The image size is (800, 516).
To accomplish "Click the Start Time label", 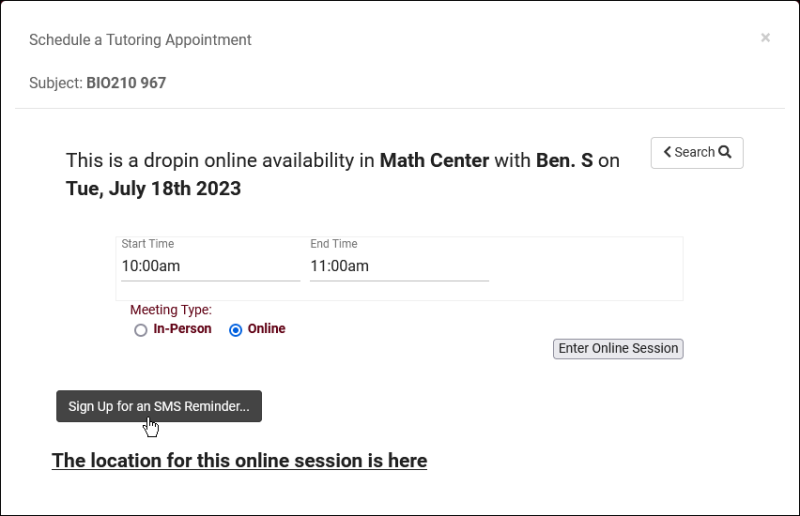I will (x=147, y=244).
